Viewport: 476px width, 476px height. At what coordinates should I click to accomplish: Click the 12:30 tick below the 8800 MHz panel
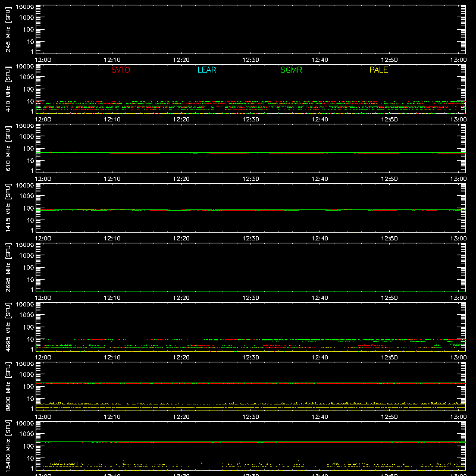tap(250, 417)
